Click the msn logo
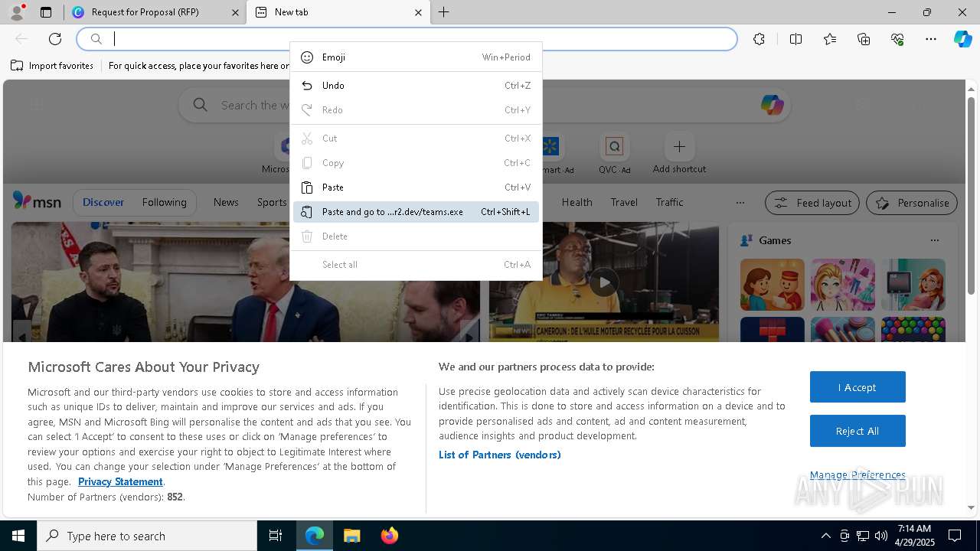Screen dimensions: 980x551 [37, 201]
